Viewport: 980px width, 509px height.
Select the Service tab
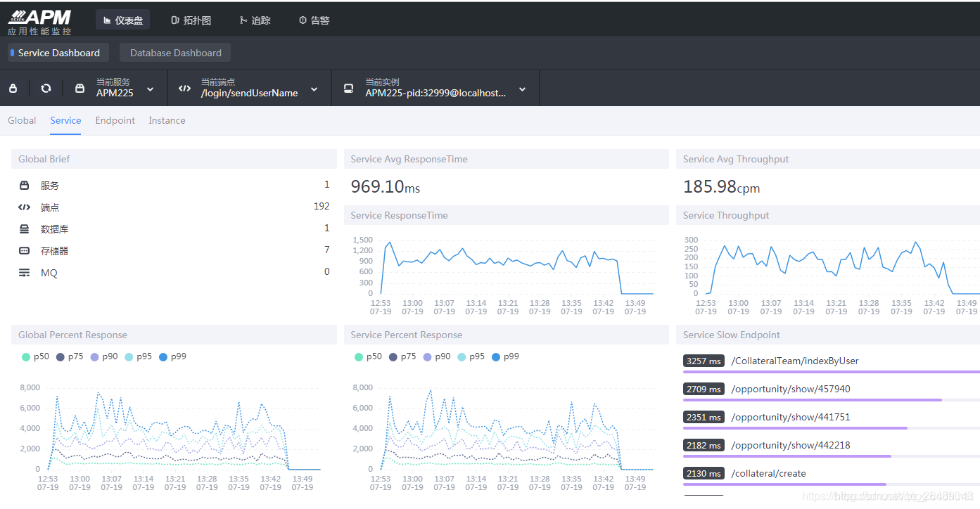point(65,120)
